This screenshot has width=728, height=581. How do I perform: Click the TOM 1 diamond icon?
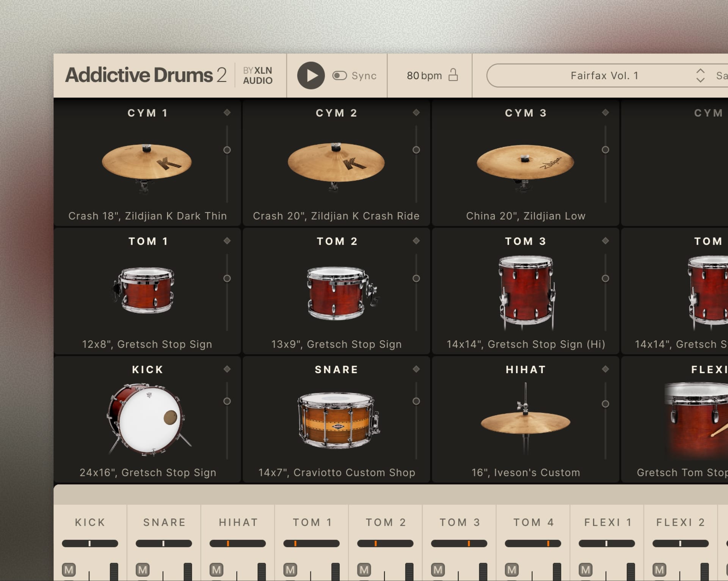pos(227,240)
